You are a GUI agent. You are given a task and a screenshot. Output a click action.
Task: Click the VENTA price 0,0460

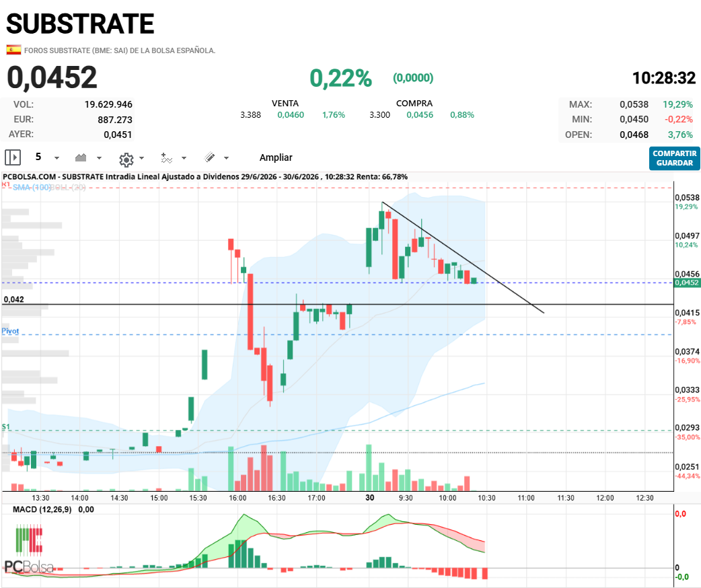pyautogui.click(x=291, y=115)
